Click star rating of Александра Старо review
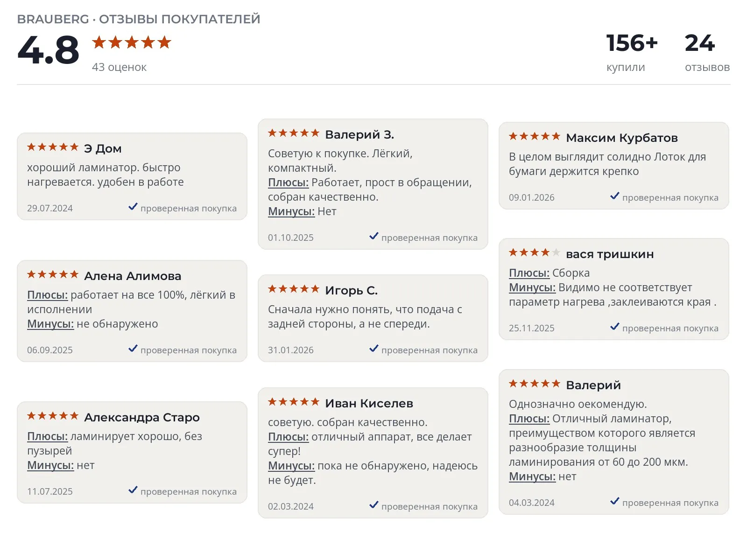This screenshot has height=560, width=747. point(53,416)
